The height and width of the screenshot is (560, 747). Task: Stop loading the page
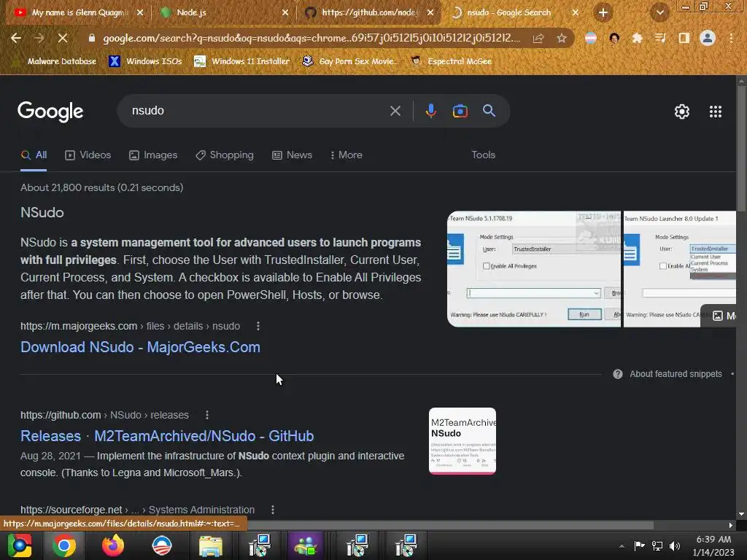pyautogui.click(x=63, y=38)
